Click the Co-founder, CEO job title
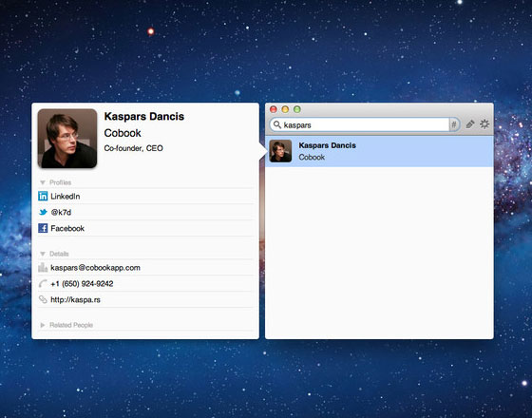 [x=133, y=148]
